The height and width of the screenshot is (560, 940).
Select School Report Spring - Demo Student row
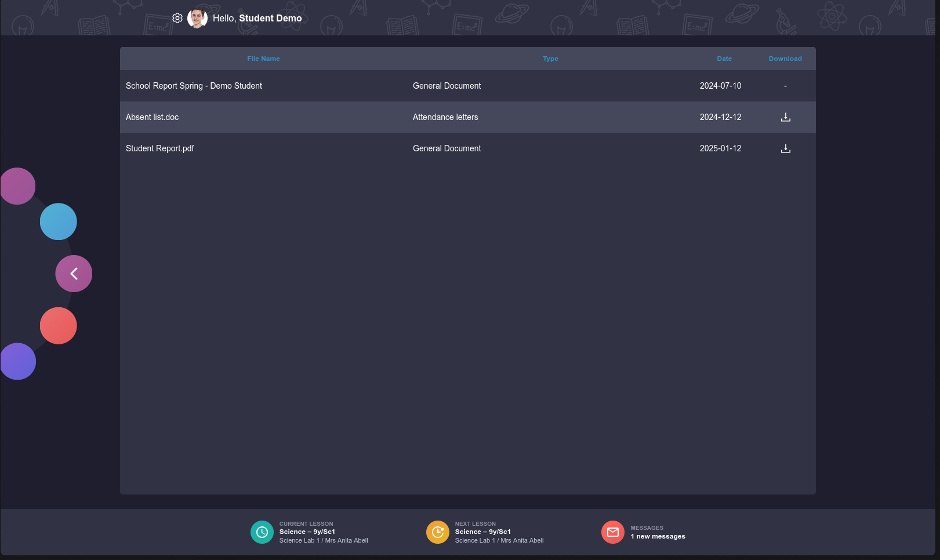point(468,86)
